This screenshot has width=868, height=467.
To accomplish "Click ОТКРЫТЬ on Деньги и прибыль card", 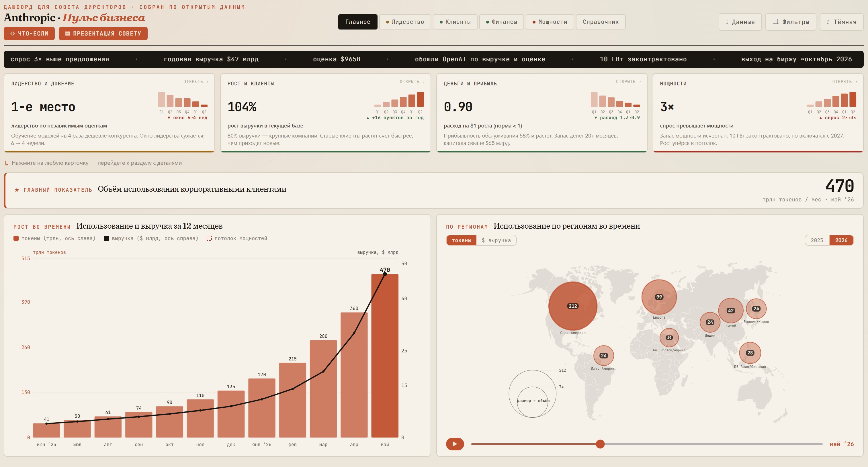I will pyautogui.click(x=628, y=81).
